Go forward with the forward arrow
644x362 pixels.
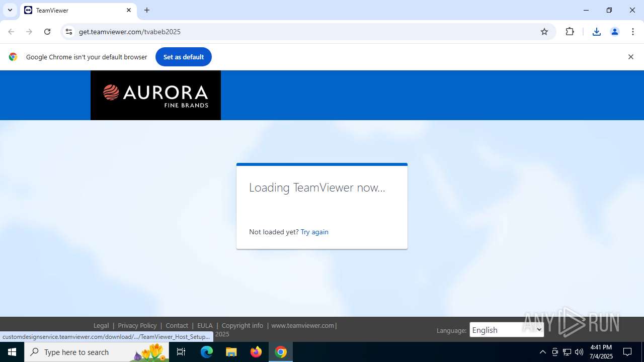pyautogui.click(x=29, y=32)
